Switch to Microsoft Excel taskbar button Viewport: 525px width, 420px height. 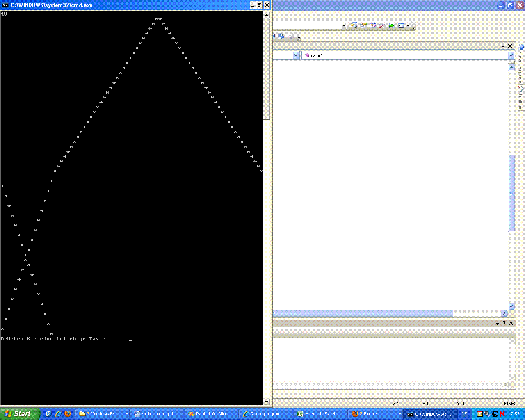[321, 414]
